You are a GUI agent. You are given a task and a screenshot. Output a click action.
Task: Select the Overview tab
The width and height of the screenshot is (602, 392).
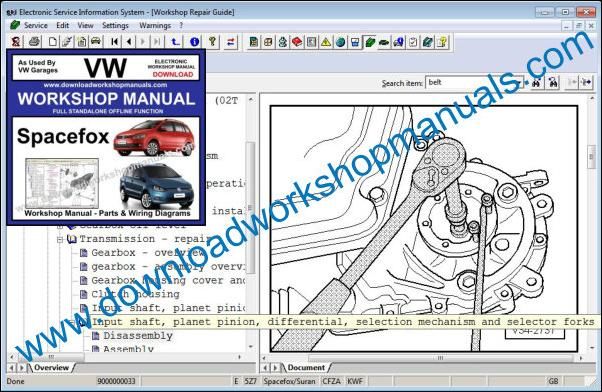(x=51, y=367)
